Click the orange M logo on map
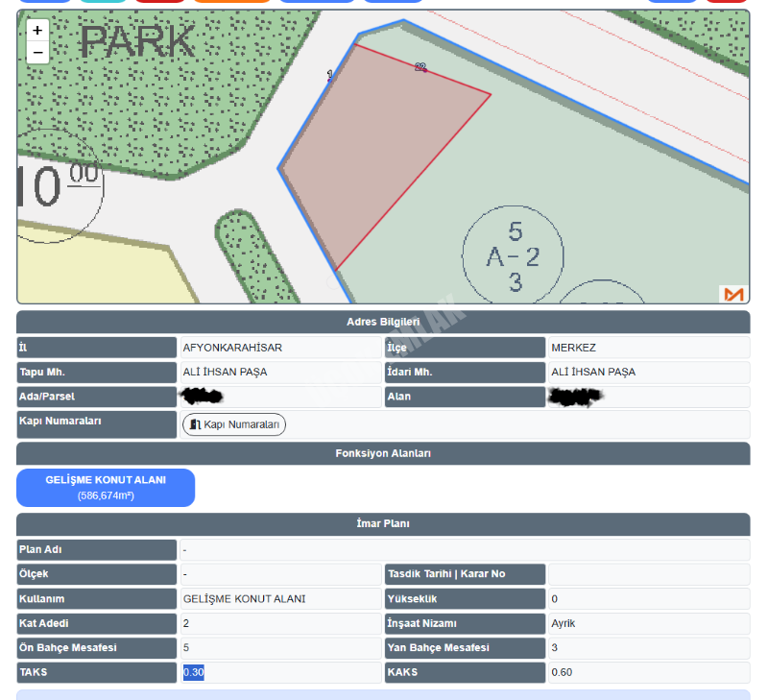 point(733,294)
